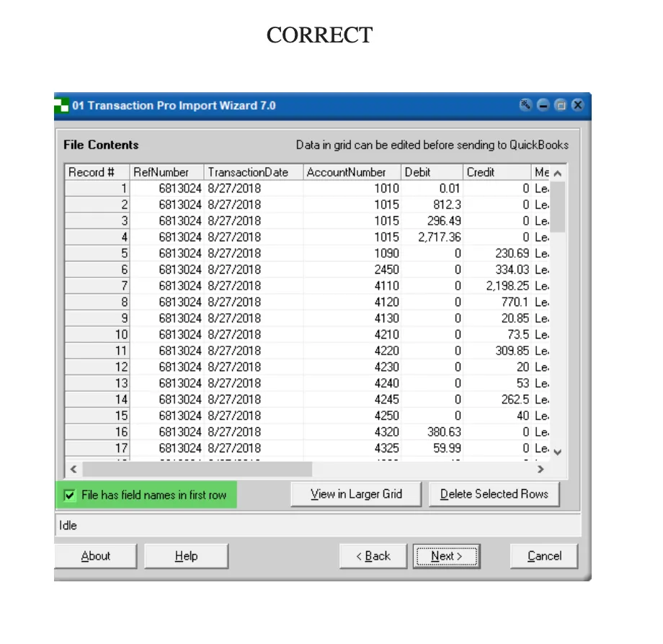The image size is (663, 644).
Task: Click AccountNumber cell 1090
Action: pyautogui.click(x=352, y=253)
